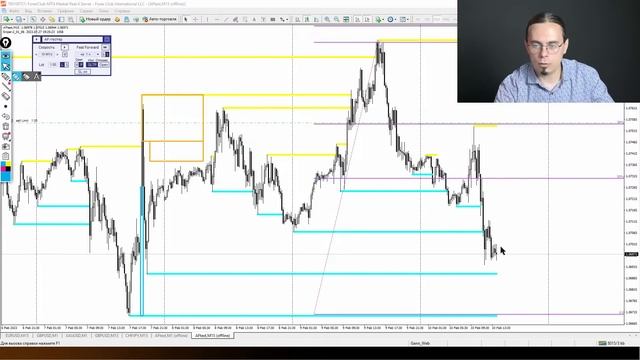Image resolution: width=640 pixels, height=360 pixels.
Task: Click the New Order button
Action: [95, 19]
